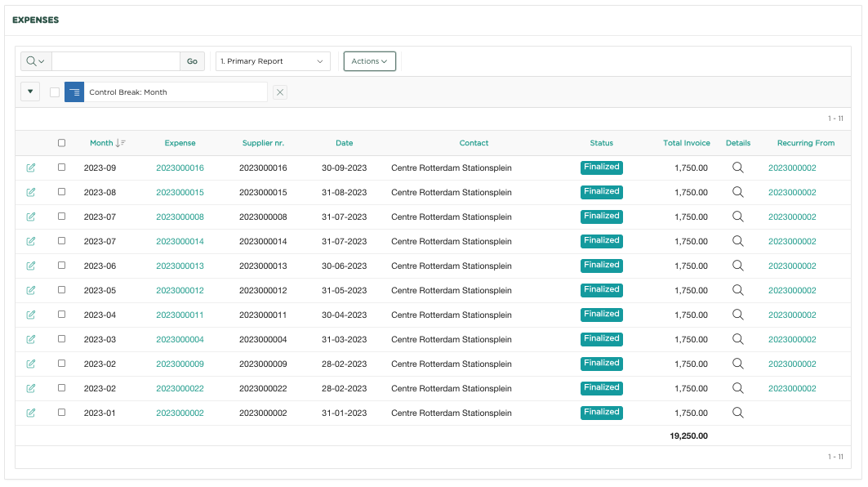This screenshot has height=487, width=868.
Task: Open Recurring From link in 2023-09 row
Action: 792,168
